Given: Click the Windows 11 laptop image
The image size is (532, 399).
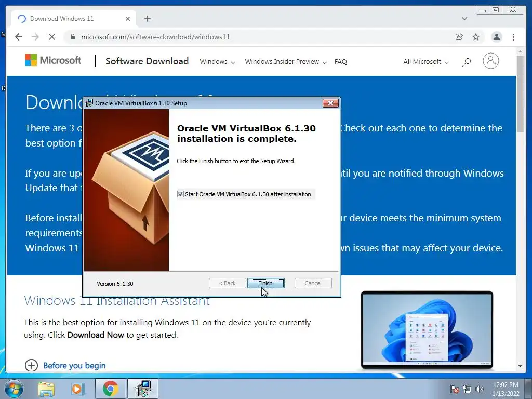Looking at the screenshot, I should pyautogui.click(x=427, y=330).
